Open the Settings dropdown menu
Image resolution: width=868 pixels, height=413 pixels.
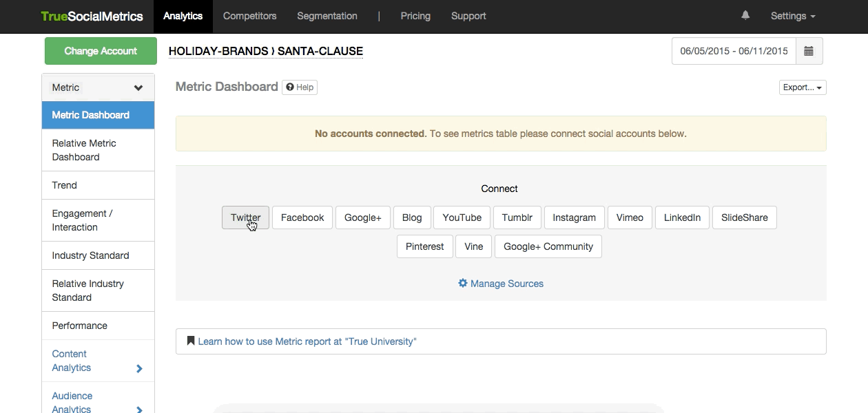792,16
